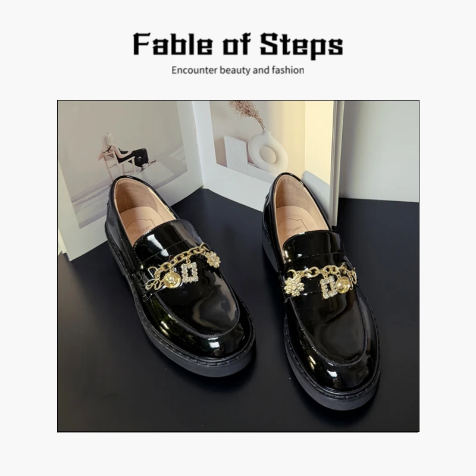Click the white donut-shaped vase

[267, 152]
